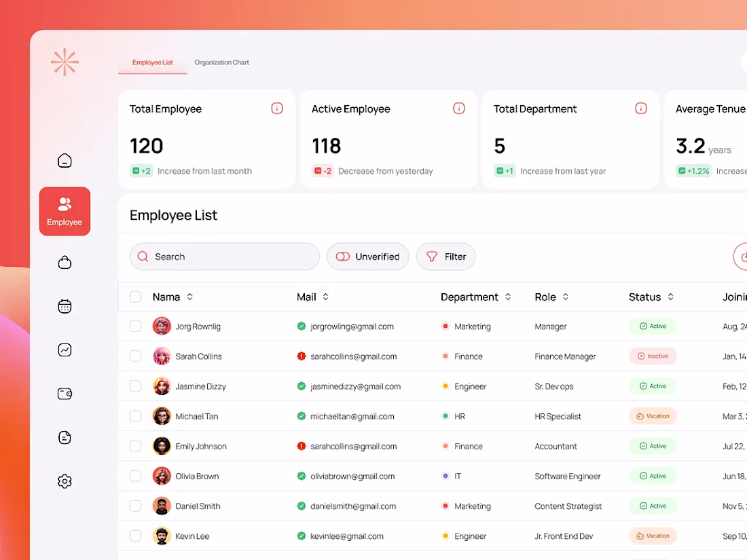Click the Search input field
The width and height of the screenshot is (747, 560).
pyautogui.click(x=224, y=257)
